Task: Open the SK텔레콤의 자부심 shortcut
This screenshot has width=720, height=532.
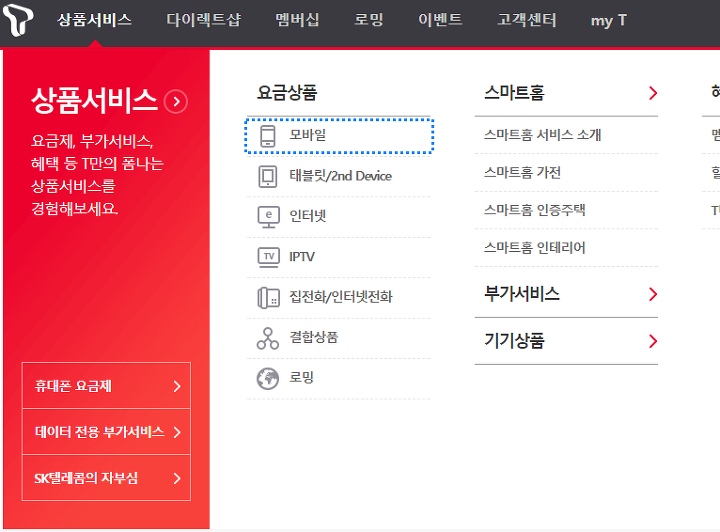Action: pyautogui.click(x=106, y=478)
